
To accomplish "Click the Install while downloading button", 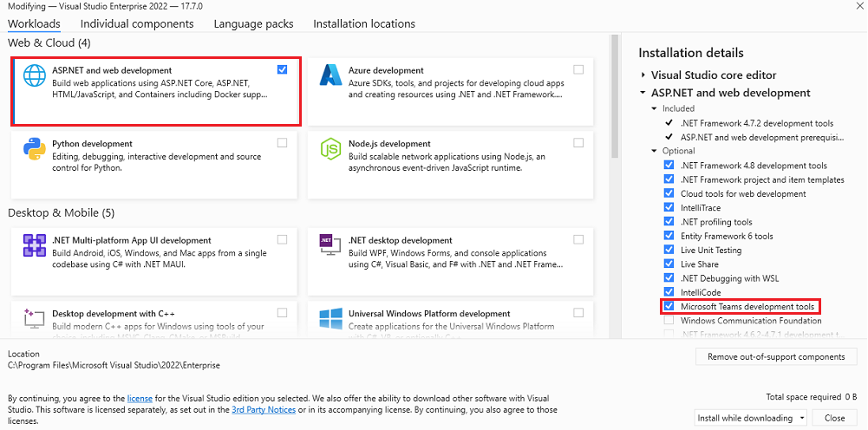I will 745,418.
